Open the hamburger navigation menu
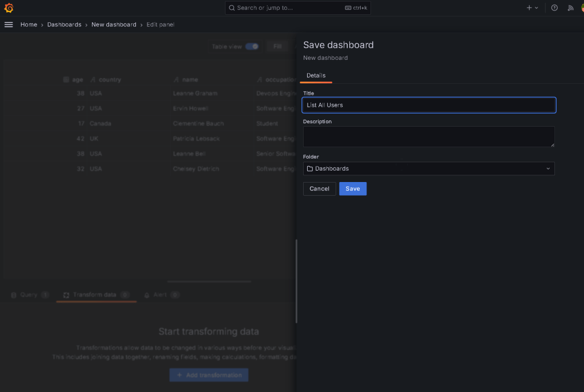The height and width of the screenshot is (392, 584). coord(9,25)
